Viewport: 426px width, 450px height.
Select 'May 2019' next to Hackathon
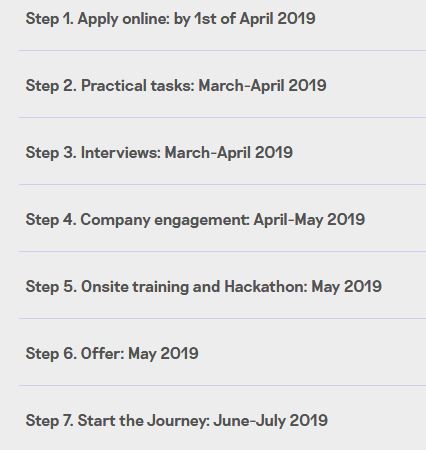pos(346,286)
